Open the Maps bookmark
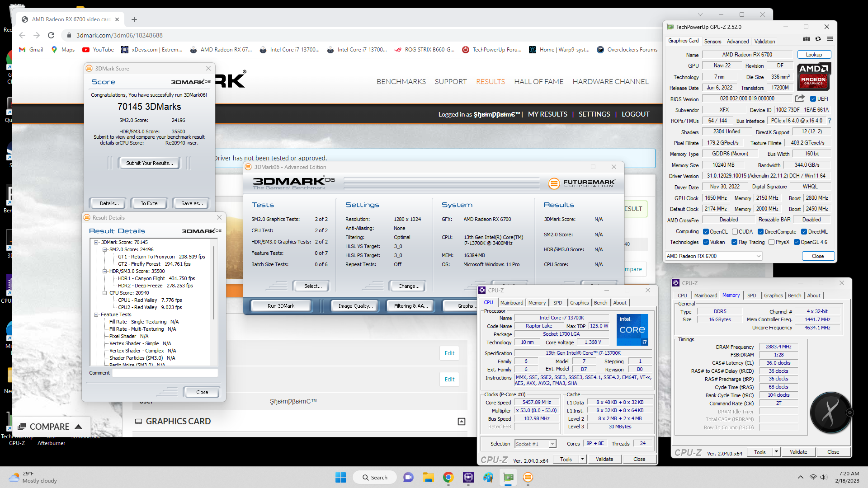Image resolution: width=868 pixels, height=488 pixels. coord(63,50)
